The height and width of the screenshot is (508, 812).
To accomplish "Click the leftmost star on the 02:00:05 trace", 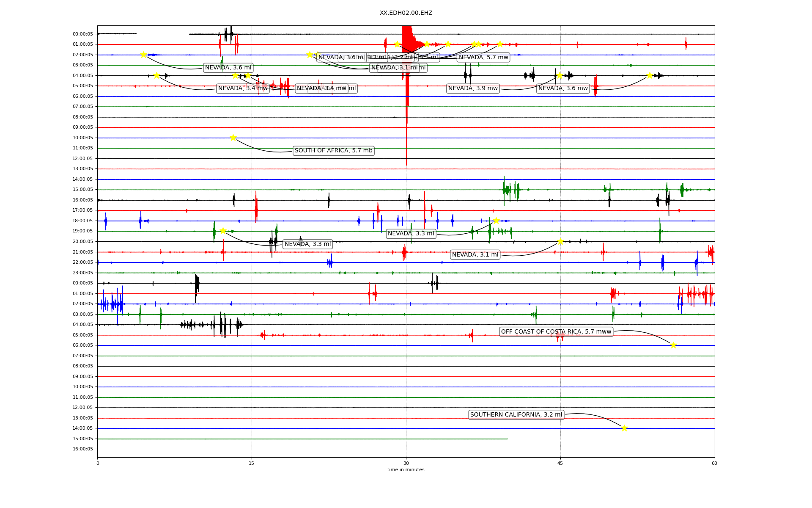I will 143,55.
